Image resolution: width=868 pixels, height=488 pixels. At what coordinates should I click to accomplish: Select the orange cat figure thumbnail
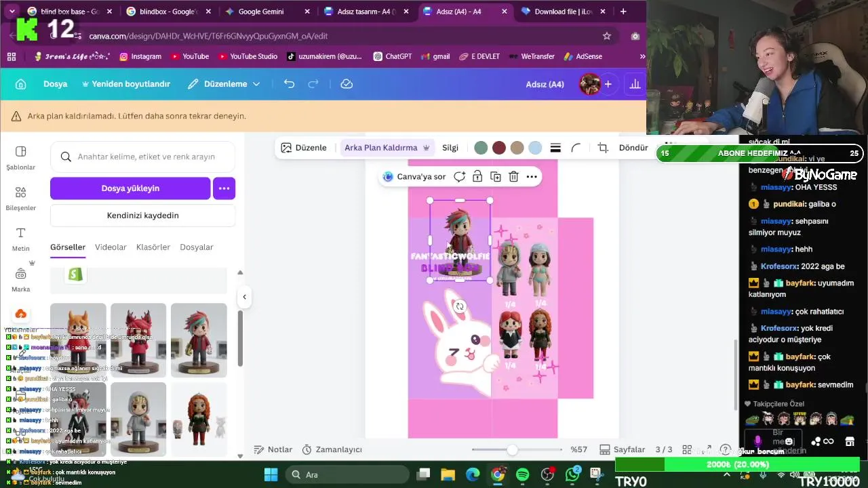[x=78, y=340]
